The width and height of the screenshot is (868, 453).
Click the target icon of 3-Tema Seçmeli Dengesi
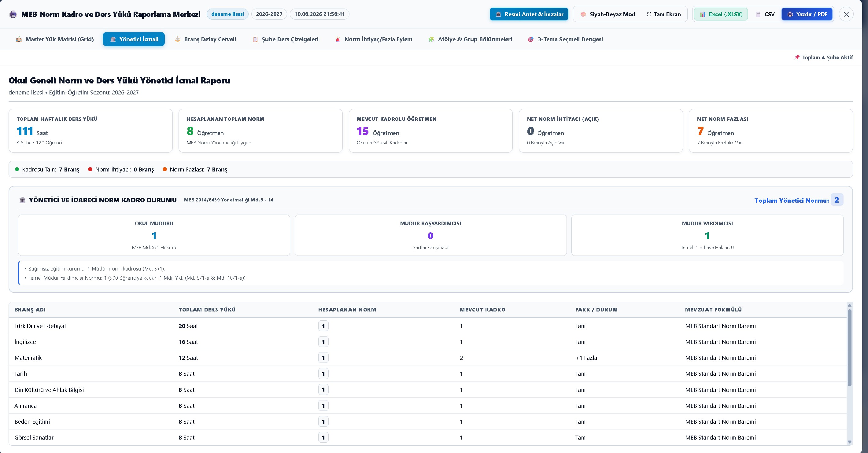pos(531,39)
